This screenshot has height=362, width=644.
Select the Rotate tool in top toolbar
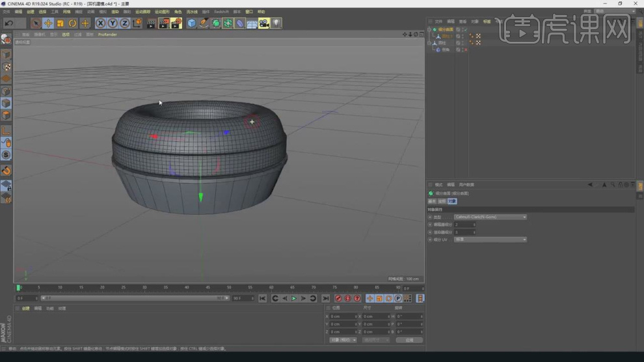pos(72,23)
